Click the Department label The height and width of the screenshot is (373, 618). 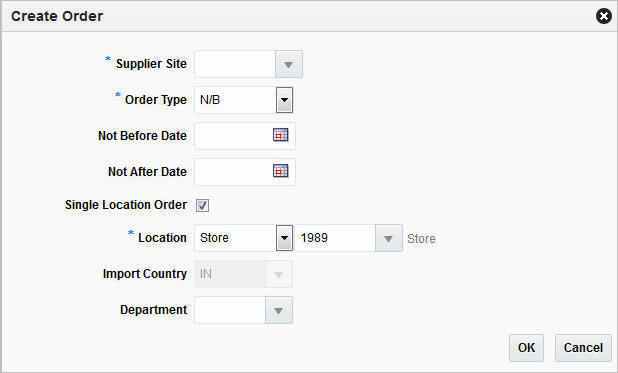coord(153,310)
